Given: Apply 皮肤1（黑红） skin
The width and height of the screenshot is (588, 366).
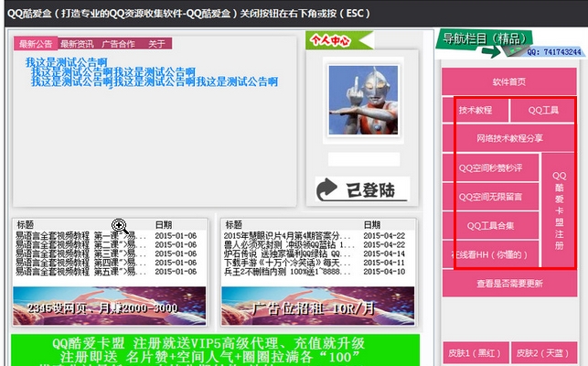Looking at the screenshot, I should click(476, 353).
